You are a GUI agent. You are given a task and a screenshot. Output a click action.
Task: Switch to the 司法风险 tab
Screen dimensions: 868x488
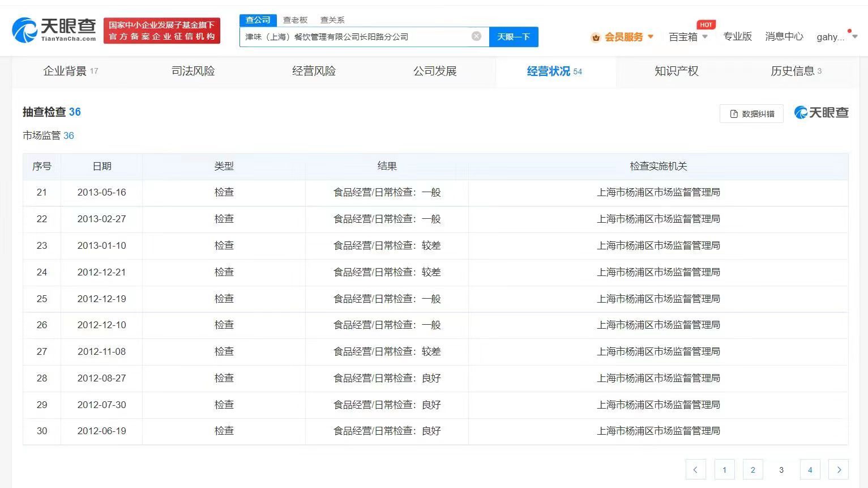pyautogui.click(x=193, y=71)
